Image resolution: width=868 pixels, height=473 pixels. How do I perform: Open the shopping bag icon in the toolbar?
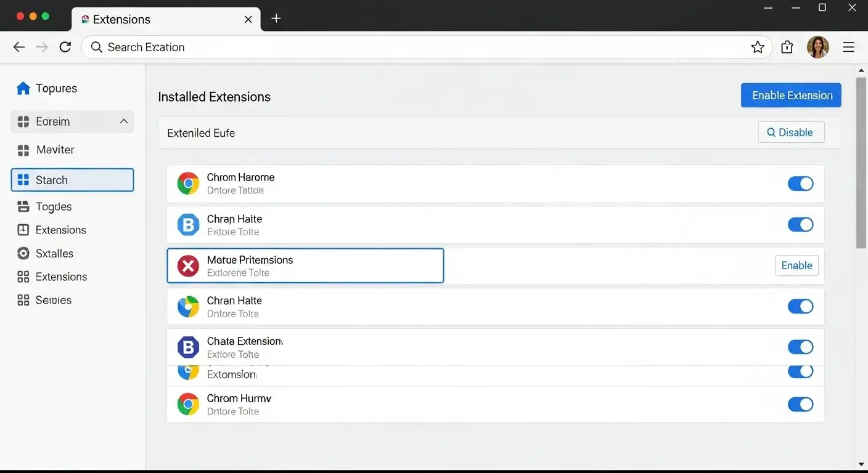tap(787, 47)
